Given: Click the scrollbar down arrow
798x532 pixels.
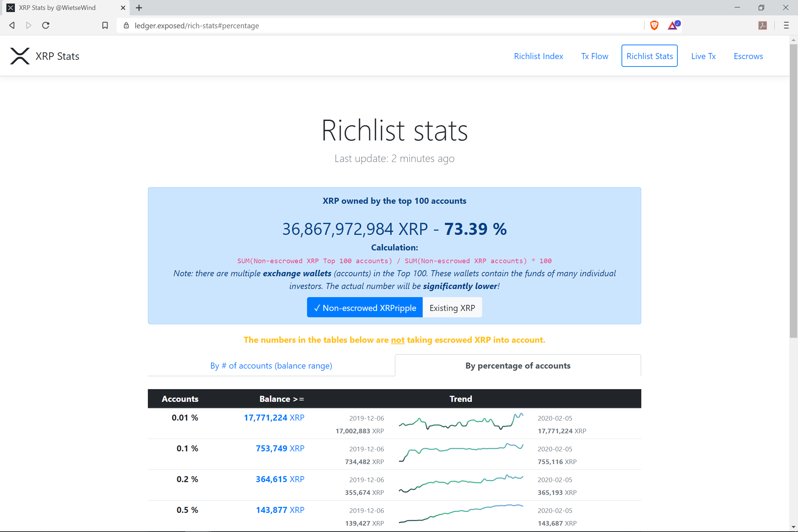Looking at the screenshot, I should (x=793, y=527).
